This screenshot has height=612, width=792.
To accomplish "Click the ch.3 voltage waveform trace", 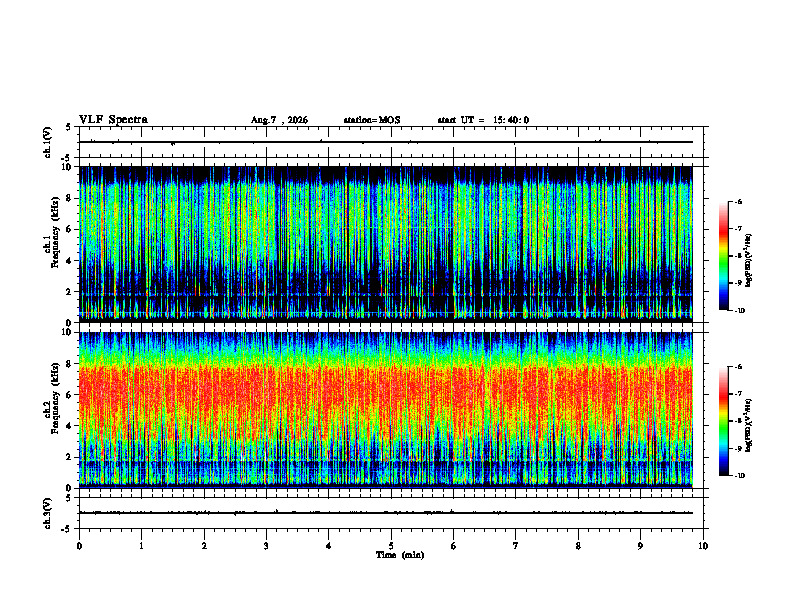I will pos(385,513).
